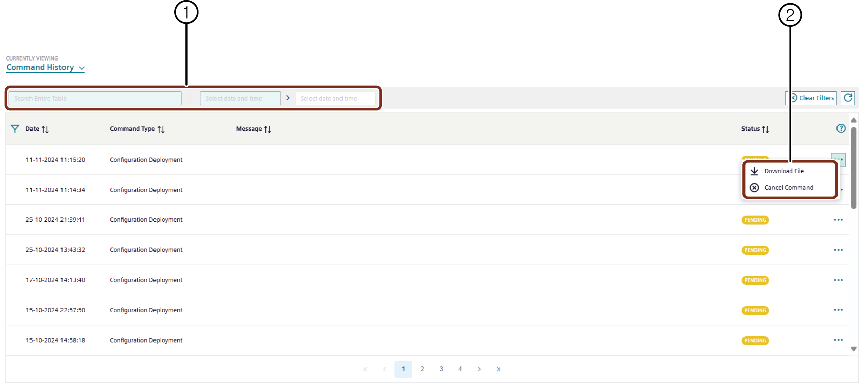This screenshot has width=868, height=392.
Task: Click the Clear Filters button
Action: click(812, 98)
